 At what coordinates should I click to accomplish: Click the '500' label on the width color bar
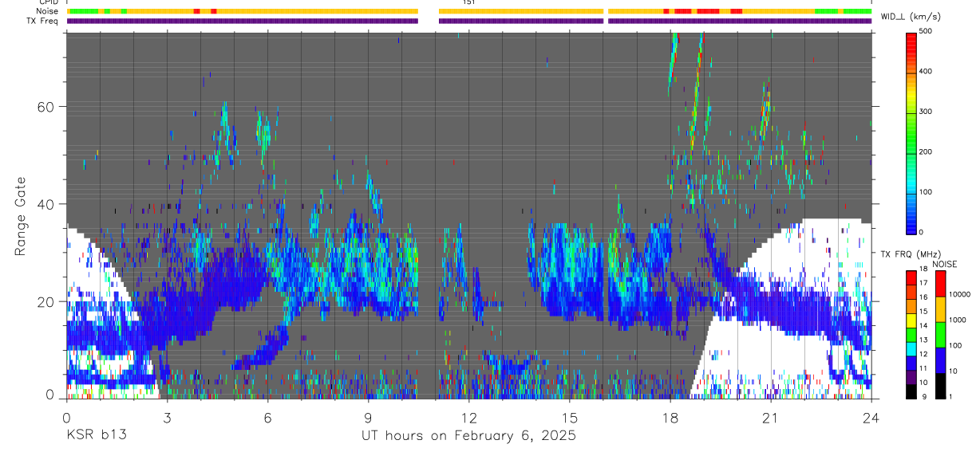[x=926, y=32]
